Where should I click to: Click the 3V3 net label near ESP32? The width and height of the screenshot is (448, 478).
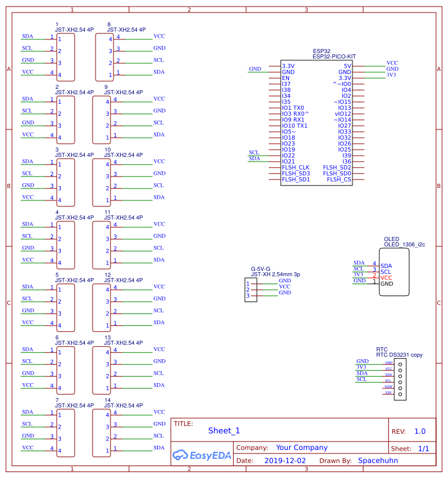[x=391, y=75]
